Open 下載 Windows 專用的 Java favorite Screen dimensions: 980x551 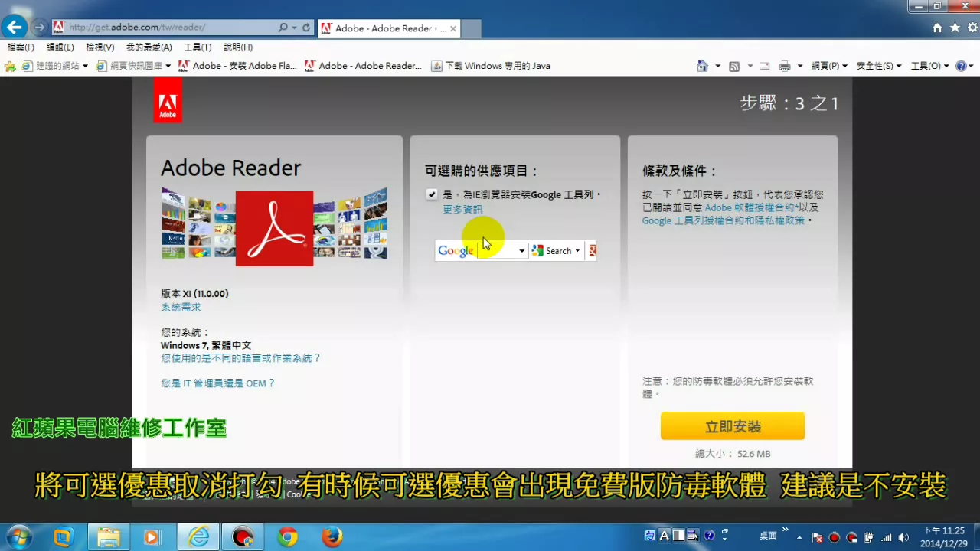coord(491,66)
